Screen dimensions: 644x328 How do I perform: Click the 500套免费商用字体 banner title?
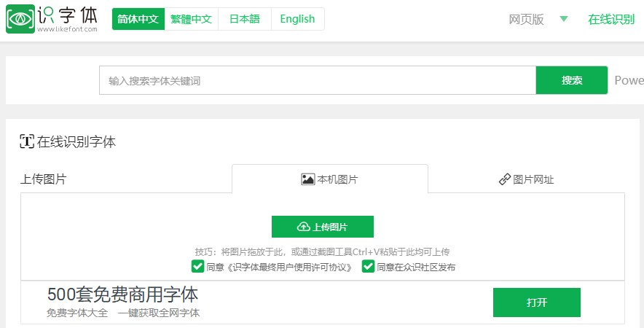pos(122,294)
